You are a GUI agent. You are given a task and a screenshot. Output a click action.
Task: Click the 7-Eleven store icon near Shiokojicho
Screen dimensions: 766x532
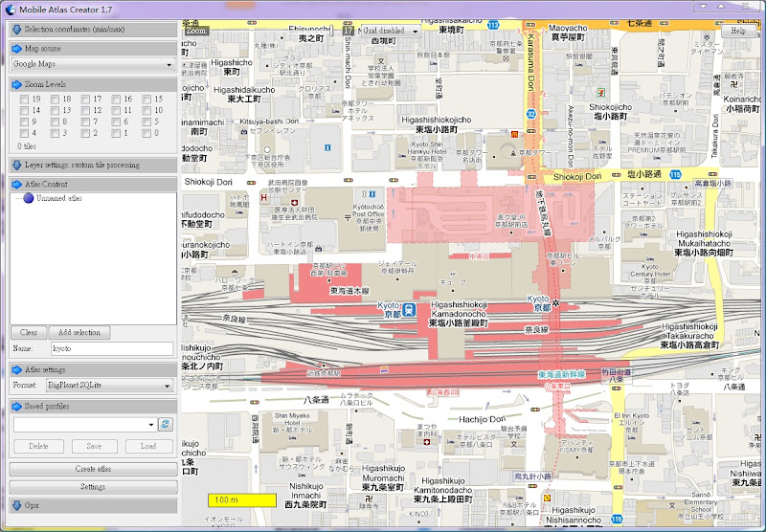[x=601, y=91]
